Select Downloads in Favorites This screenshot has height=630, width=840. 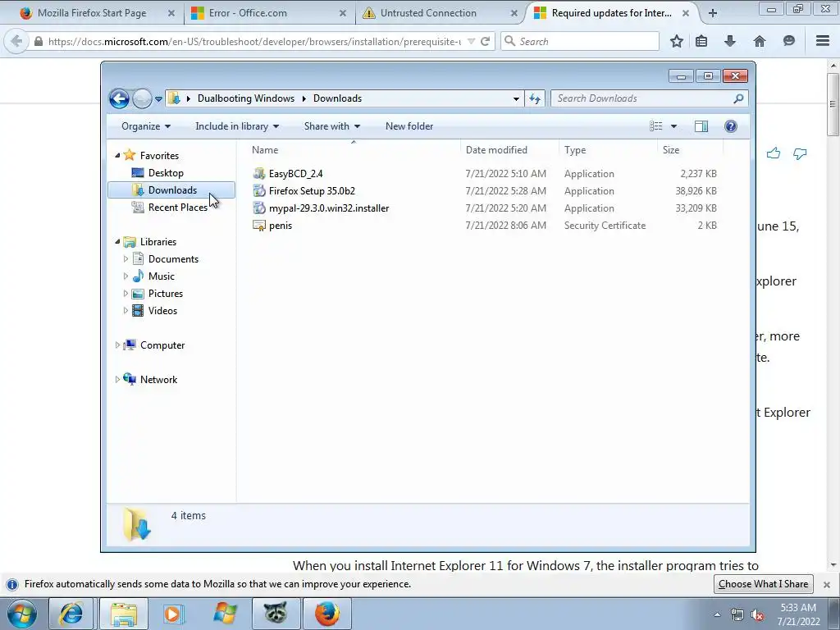tap(171, 190)
